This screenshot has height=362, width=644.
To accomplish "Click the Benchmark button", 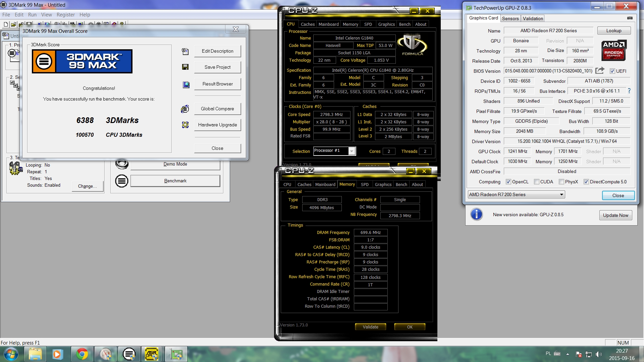I will coord(175,181).
